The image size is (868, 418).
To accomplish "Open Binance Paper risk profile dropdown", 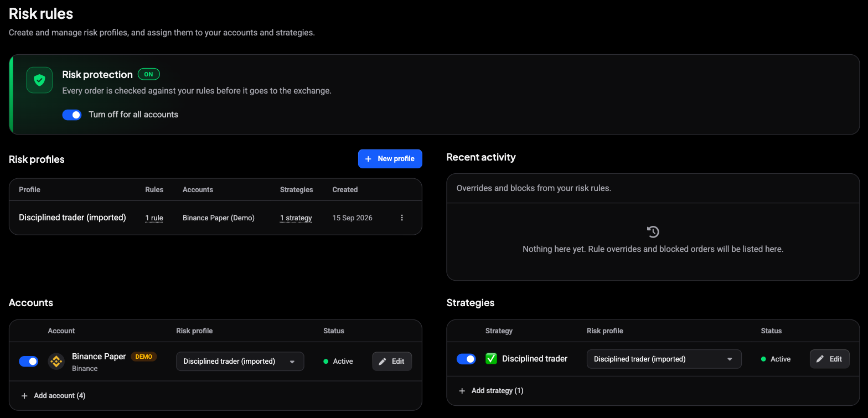I will click(x=240, y=362).
